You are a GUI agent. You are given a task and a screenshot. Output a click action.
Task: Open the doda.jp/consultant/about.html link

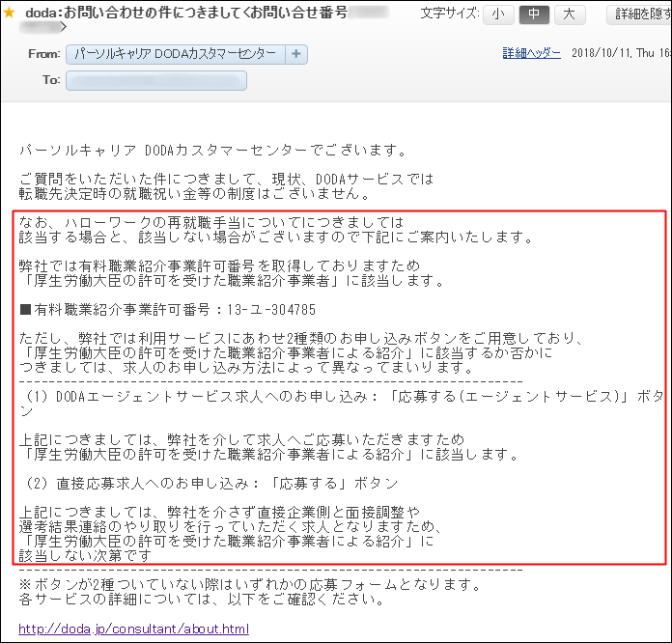133,629
